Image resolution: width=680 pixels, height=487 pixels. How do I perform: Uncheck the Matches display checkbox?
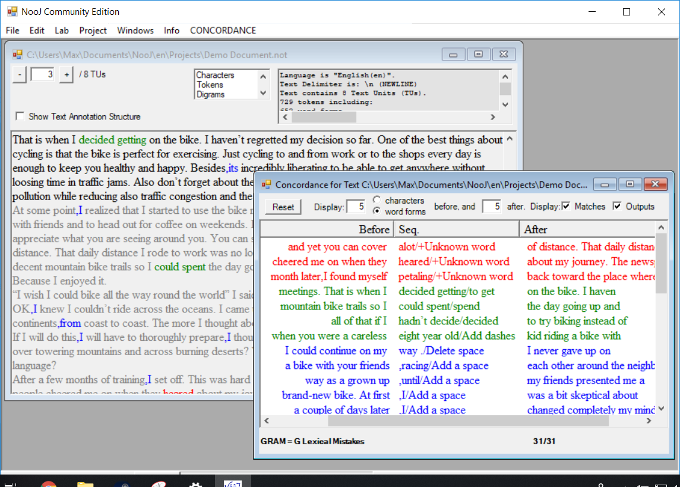point(567,206)
